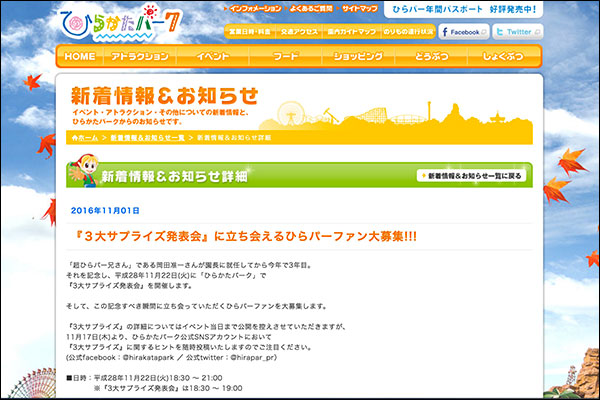
Task: Click the 日時 平成28年11月22日 line
Action: 144,378
